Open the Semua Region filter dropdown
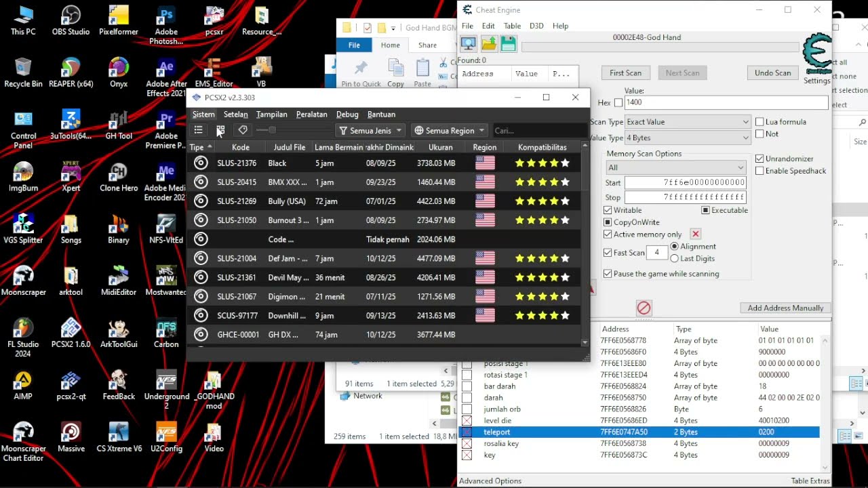The image size is (868, 488). (x=450, y=131)
